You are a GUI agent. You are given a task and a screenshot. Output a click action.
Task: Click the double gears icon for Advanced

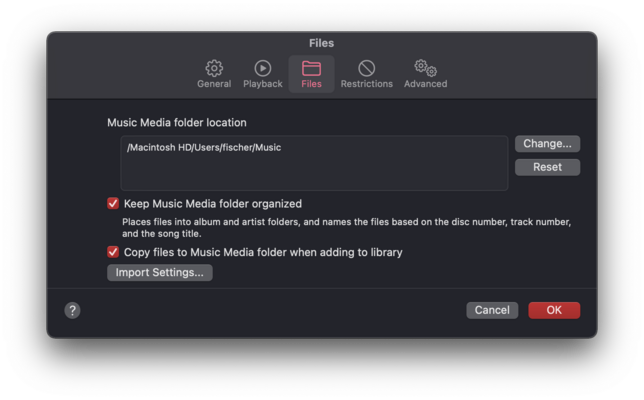[426, 68]
